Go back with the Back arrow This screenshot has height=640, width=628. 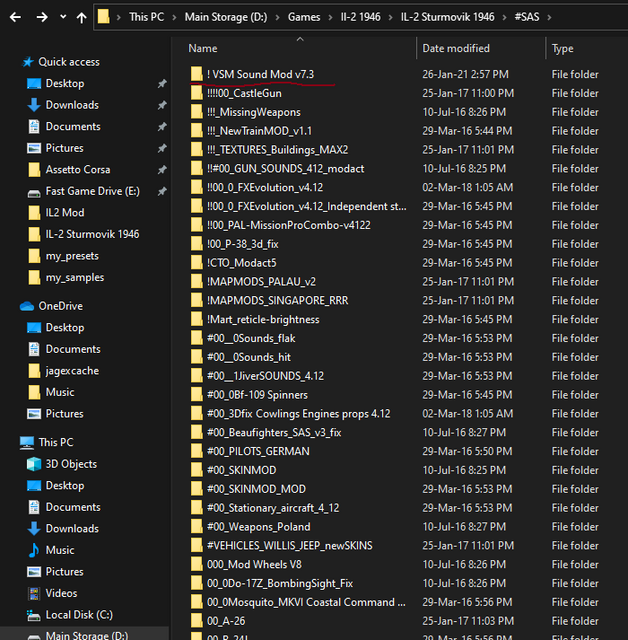coord(16,17)
